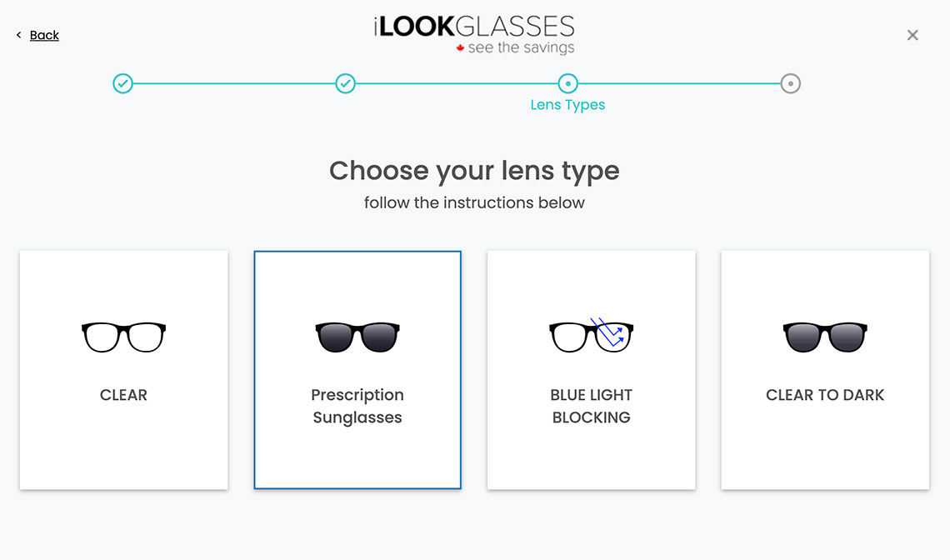950x560 pixels.
Task: Choose the CLEAR TO DARK label
Action: [825, 395]
